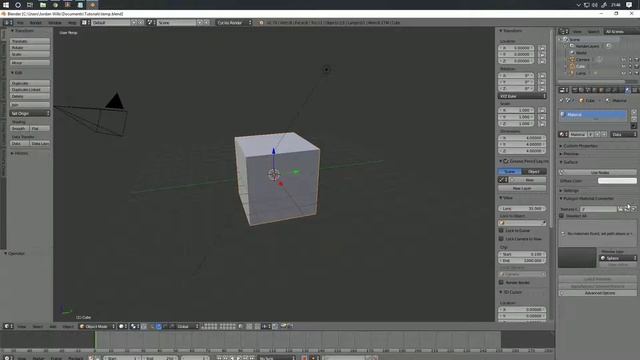This screenshot has width=640, height=360.
Task: Click the screen layout browse icon
Action: [x=85, y=23]
